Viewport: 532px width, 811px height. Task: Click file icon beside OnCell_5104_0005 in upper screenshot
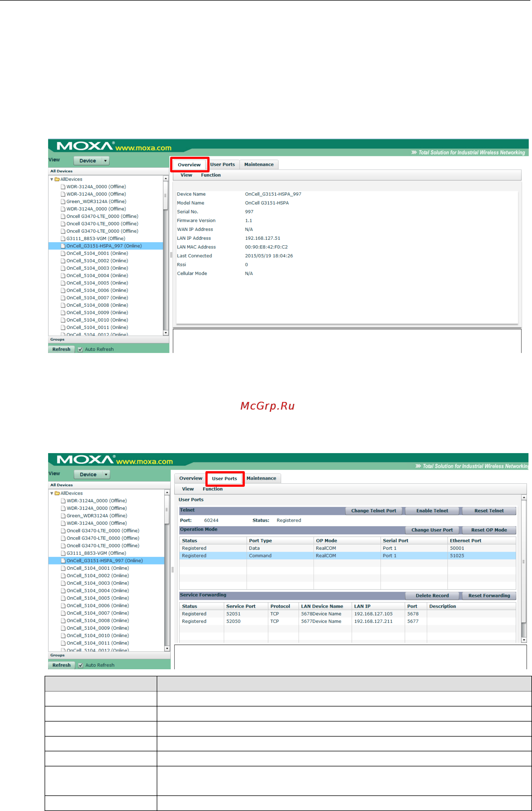(63, 283)
